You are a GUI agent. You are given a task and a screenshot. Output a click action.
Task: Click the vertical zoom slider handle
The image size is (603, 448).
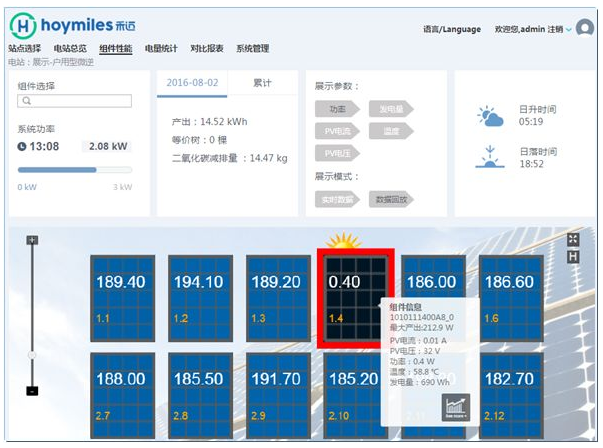pos(33,355)
